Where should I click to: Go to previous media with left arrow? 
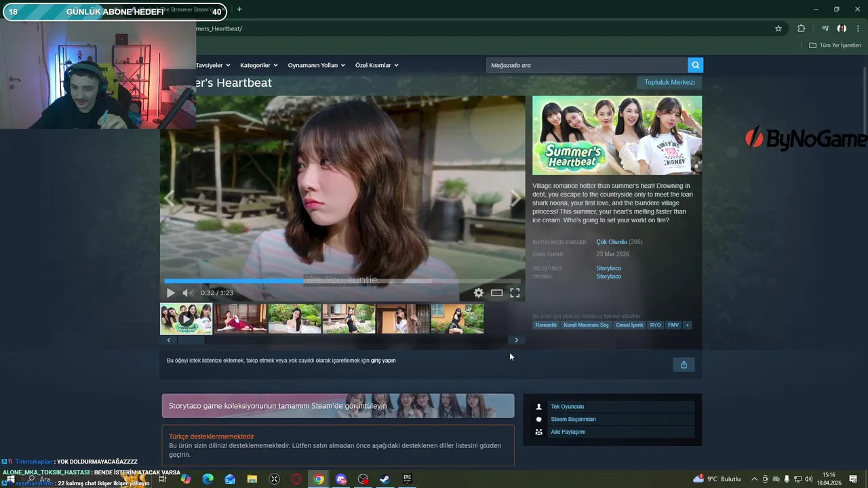(x=170, y=198)
